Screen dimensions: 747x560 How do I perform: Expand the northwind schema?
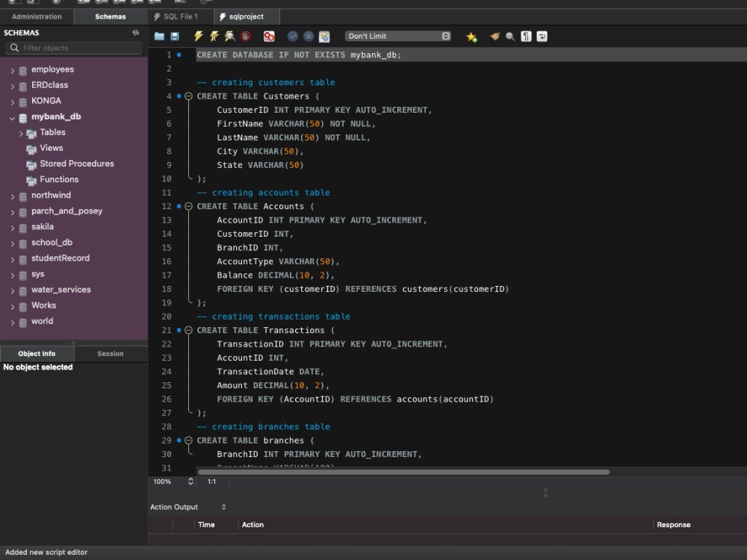pos(13,196)
